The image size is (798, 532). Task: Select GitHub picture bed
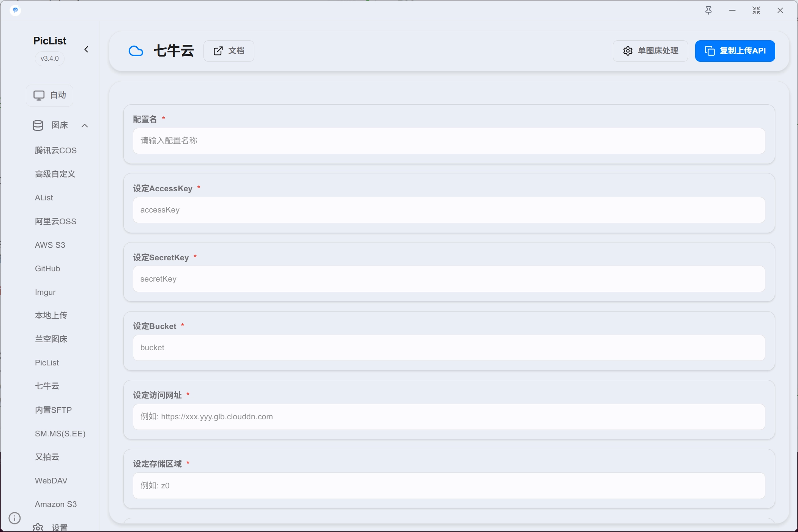click(47, 269)
